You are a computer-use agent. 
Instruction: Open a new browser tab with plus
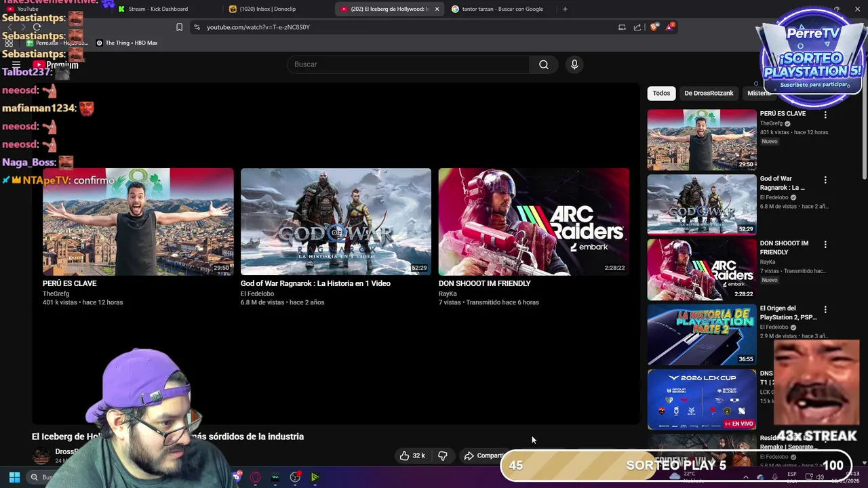565,9
